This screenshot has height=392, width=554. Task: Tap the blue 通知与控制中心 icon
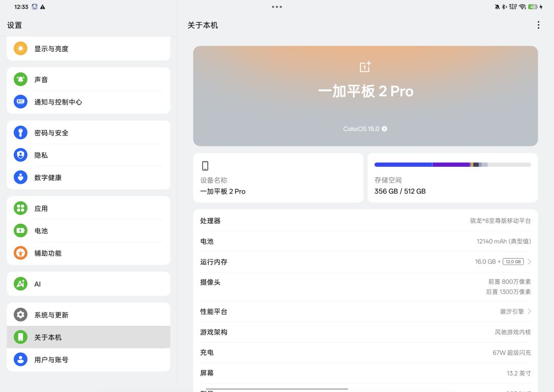pos(21,102)
